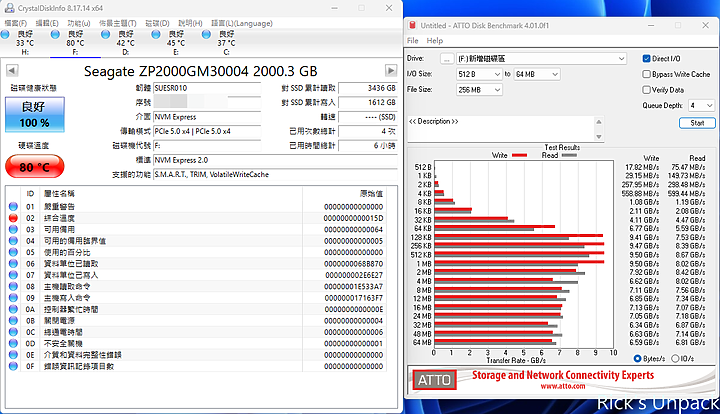Click status dot for attribute ID 05
Viewport: 720px width, 414px height.
coord(13,252)
